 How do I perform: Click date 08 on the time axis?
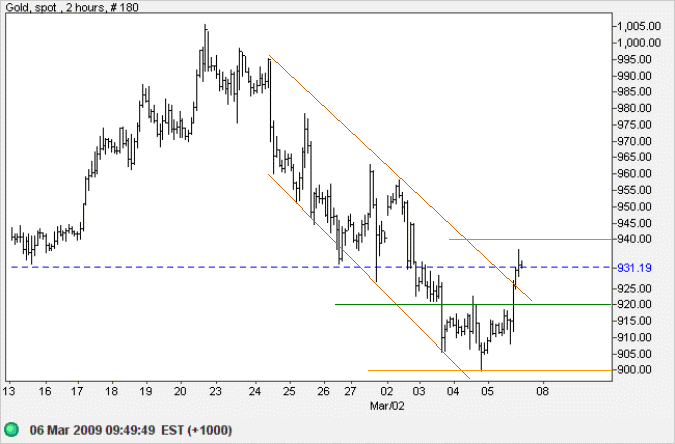[x=542, y=392]
